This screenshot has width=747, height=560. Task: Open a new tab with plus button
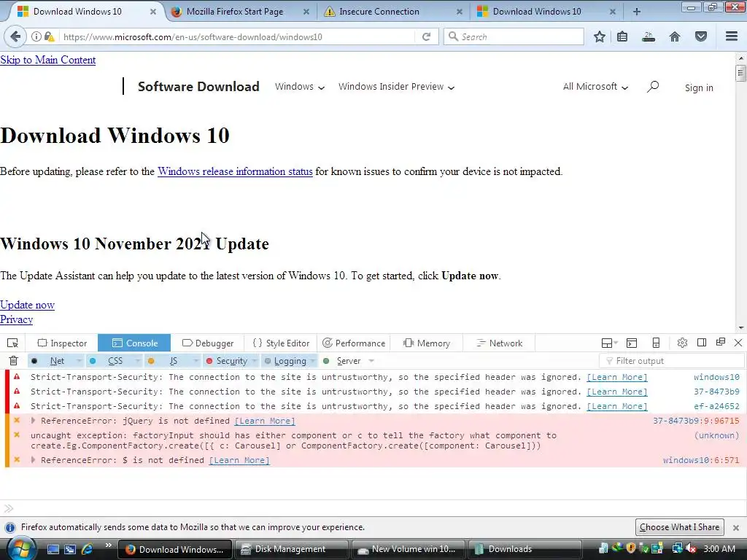(x=636, y=12)
